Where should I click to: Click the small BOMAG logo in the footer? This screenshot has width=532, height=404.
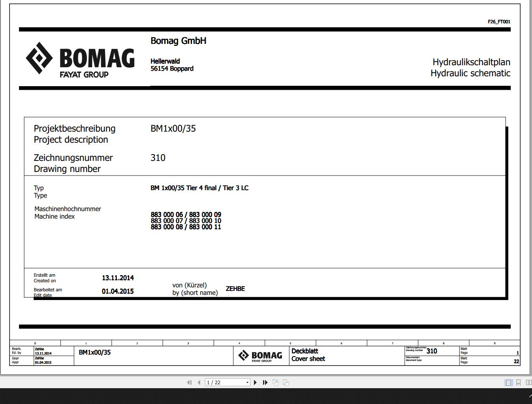coord(261,355)
